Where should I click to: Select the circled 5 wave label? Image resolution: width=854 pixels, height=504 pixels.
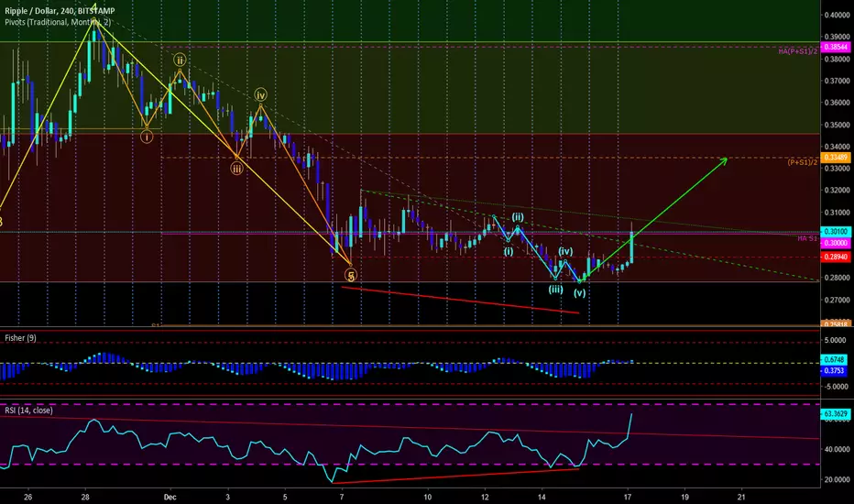pyautogui.click(x=351, y=276)
